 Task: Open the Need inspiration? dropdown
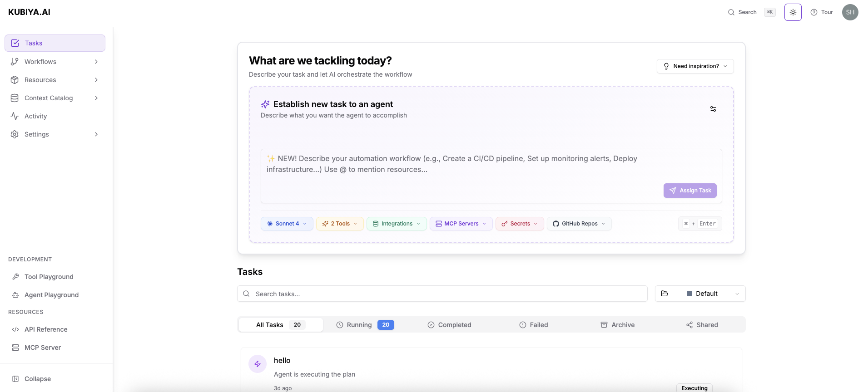pyautogui.click(x=695, y=66)
